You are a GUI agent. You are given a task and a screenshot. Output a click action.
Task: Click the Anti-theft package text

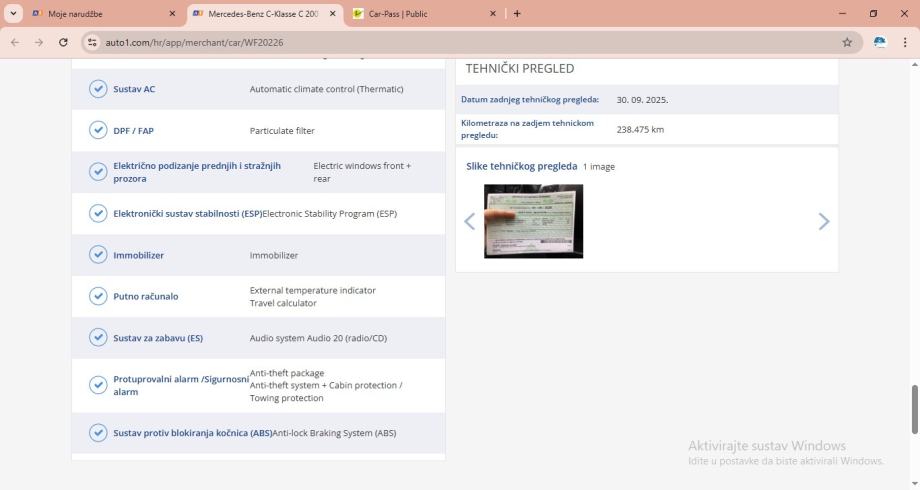287,373
